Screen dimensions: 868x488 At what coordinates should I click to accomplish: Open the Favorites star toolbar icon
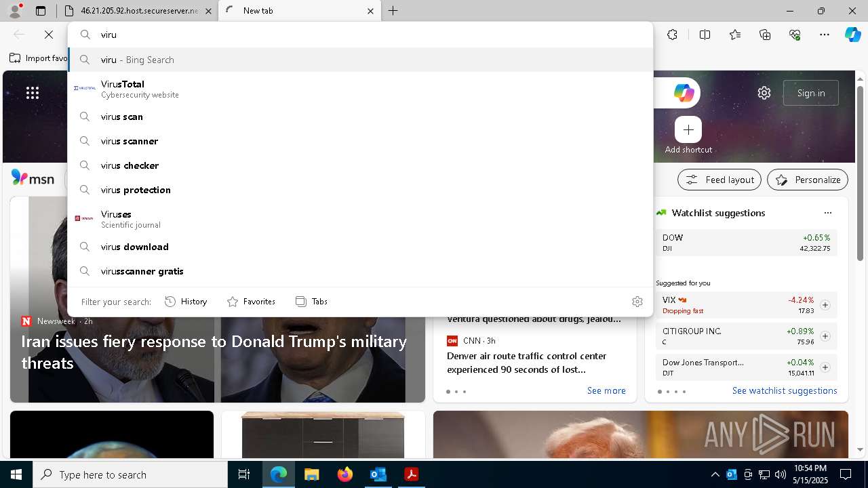pos(735,35)
